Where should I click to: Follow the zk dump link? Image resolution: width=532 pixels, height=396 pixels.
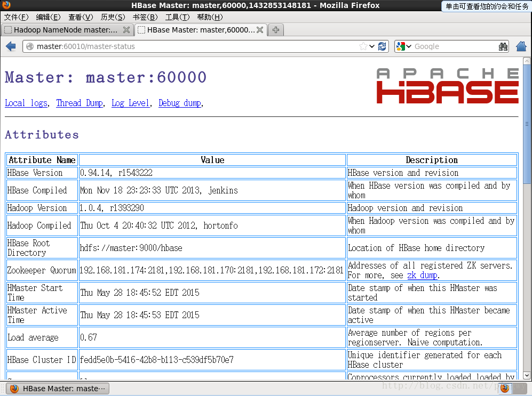pyautogui.click(x=422, y=275)
